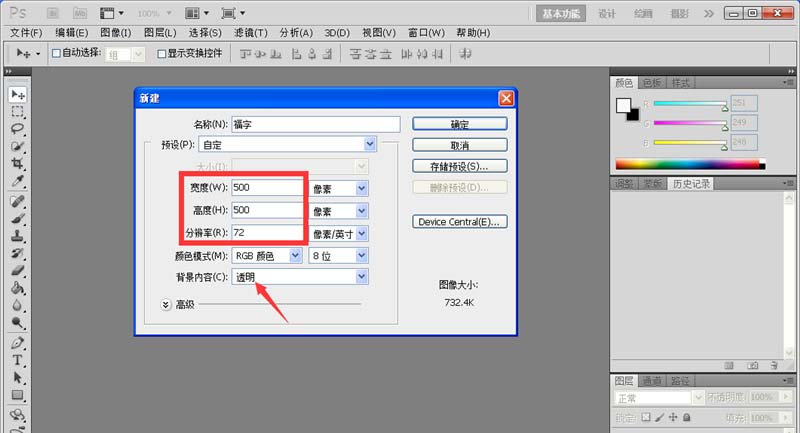Click the transparent pixels lock icon
Image resolution: width=800 pixels, height=433 pixels.
[646, 417]
